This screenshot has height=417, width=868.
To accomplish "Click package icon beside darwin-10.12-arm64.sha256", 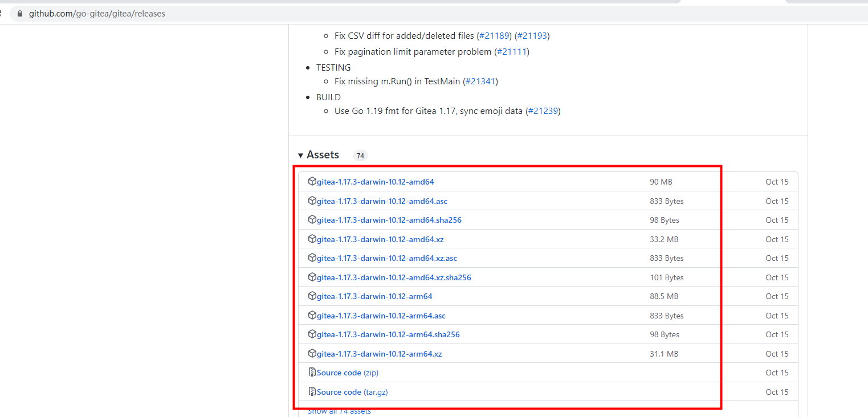I will click(312, 334).
